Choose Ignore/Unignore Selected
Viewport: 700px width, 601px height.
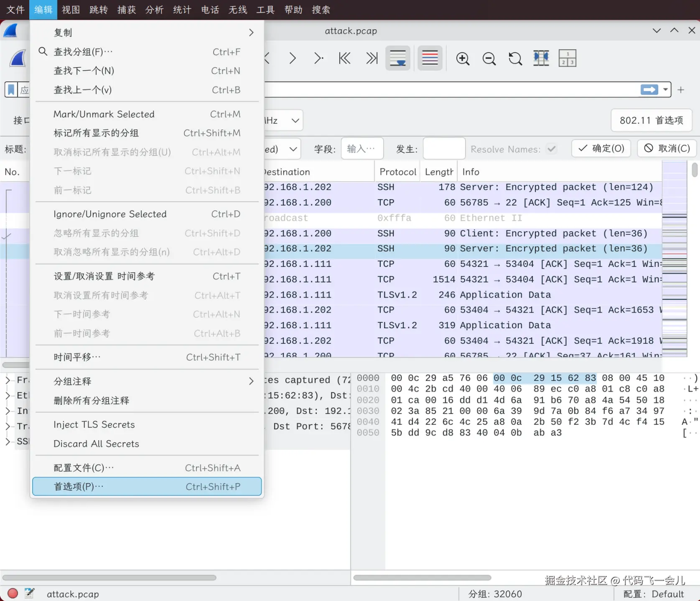pyautogui.click(x=147, y=214)
